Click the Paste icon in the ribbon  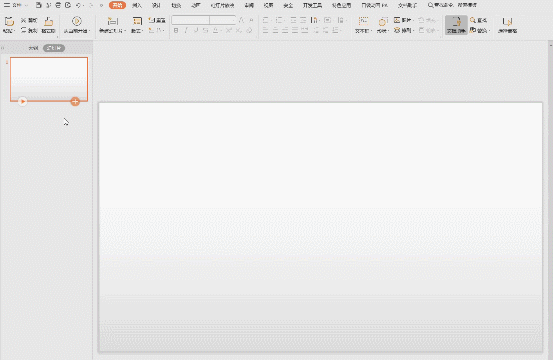coord(9,22)
